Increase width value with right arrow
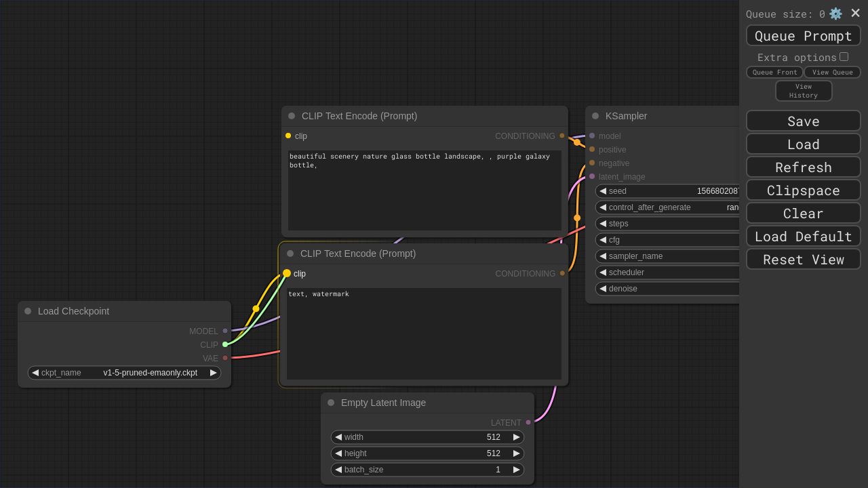The height and width of the screenshot is (488, 868). pyautogui.click(x=517, y=437)
